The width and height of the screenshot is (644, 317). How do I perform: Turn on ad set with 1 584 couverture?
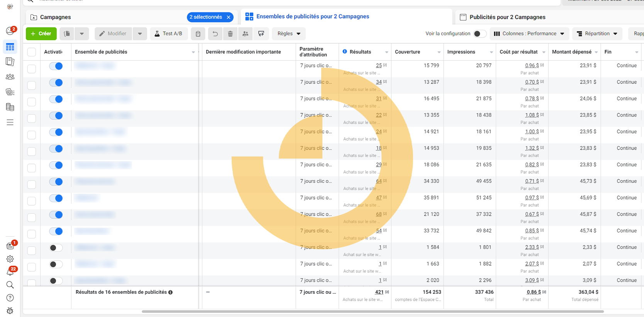(56, 248)
